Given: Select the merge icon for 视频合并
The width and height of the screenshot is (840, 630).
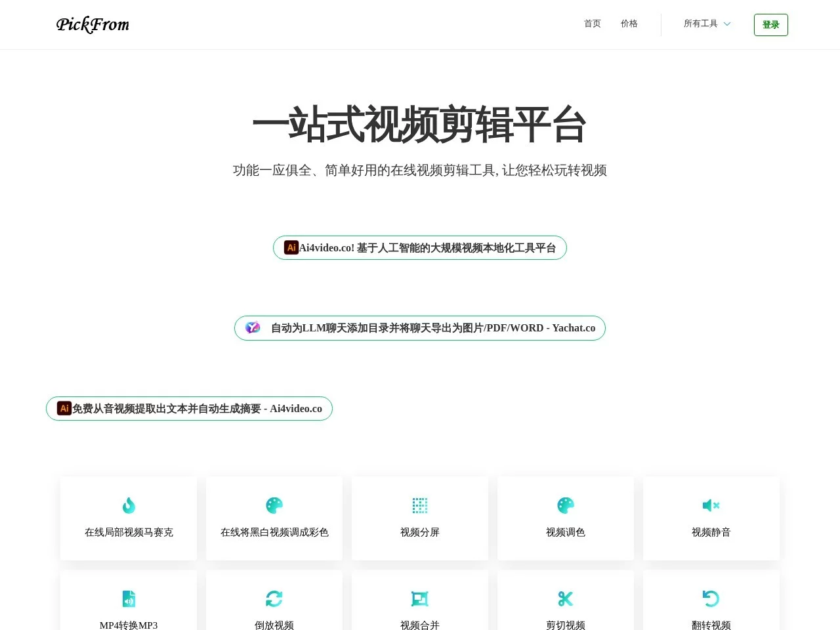Looking at the screenshot, I should (420, 598).
